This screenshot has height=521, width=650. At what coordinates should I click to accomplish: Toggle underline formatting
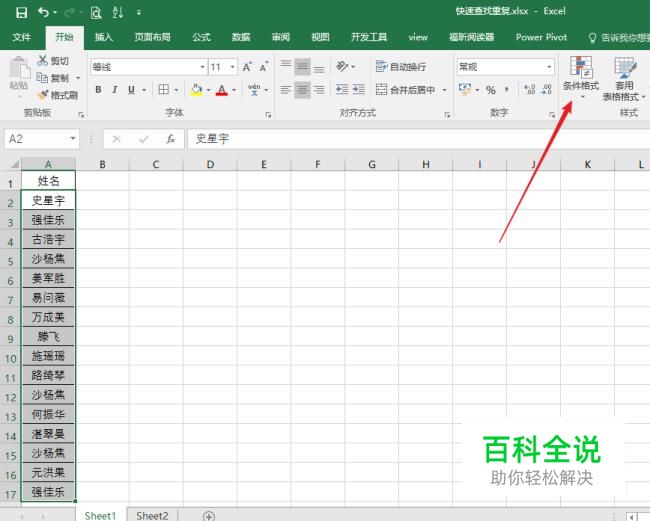click(x=131, y=90)
